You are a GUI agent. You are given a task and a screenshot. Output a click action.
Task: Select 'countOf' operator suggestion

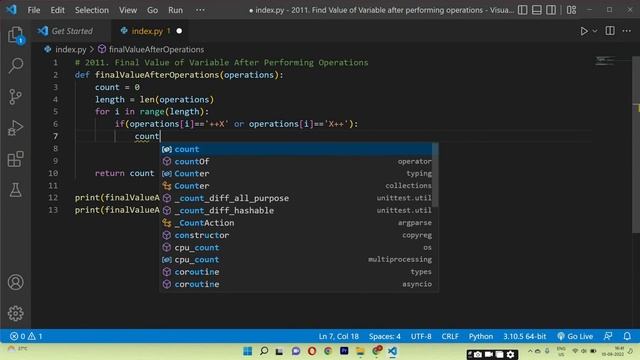click(x=296, y=161)
